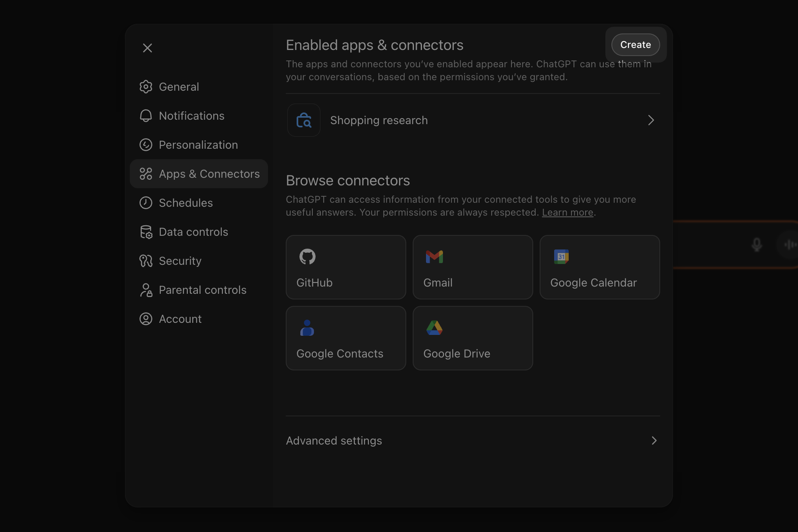Select the Parental controls menu item
Screen dimensions: 798x532
tap(202, 290)
